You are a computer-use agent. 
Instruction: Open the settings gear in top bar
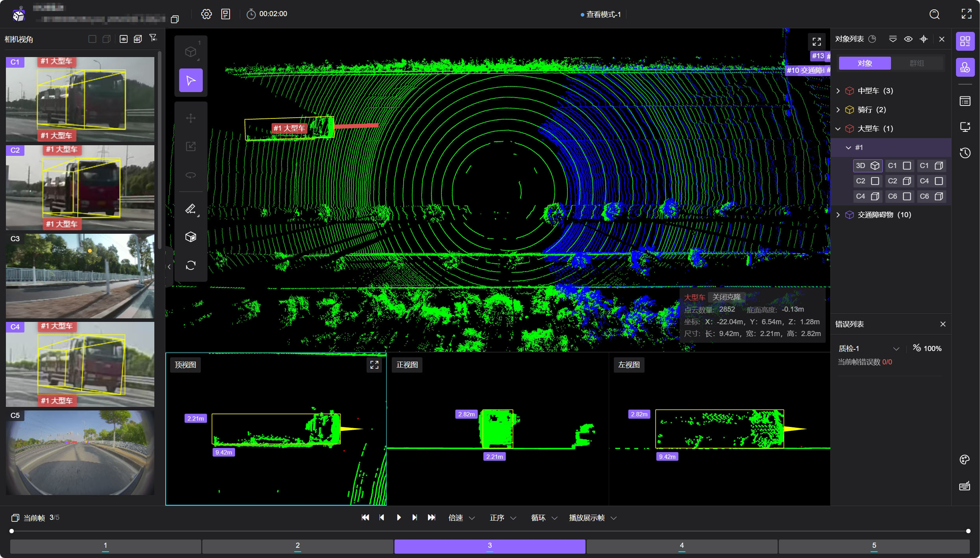(206, 14)
